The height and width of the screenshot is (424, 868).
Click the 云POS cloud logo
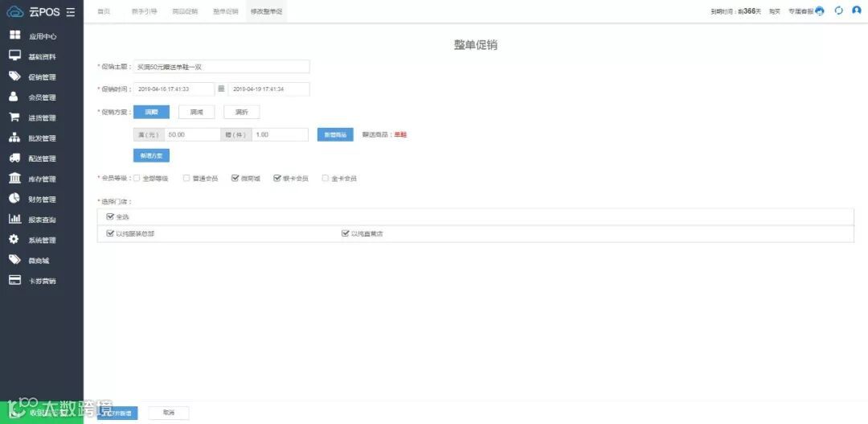point(15,11)
